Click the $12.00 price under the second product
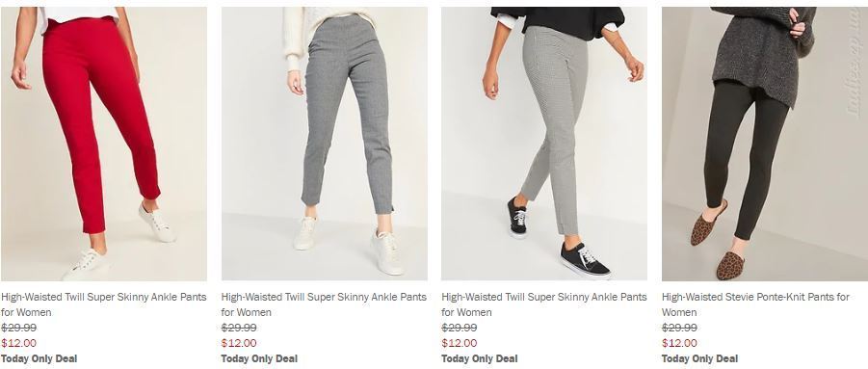This screenshot has width=868, height=369. (x=239, y=343)
